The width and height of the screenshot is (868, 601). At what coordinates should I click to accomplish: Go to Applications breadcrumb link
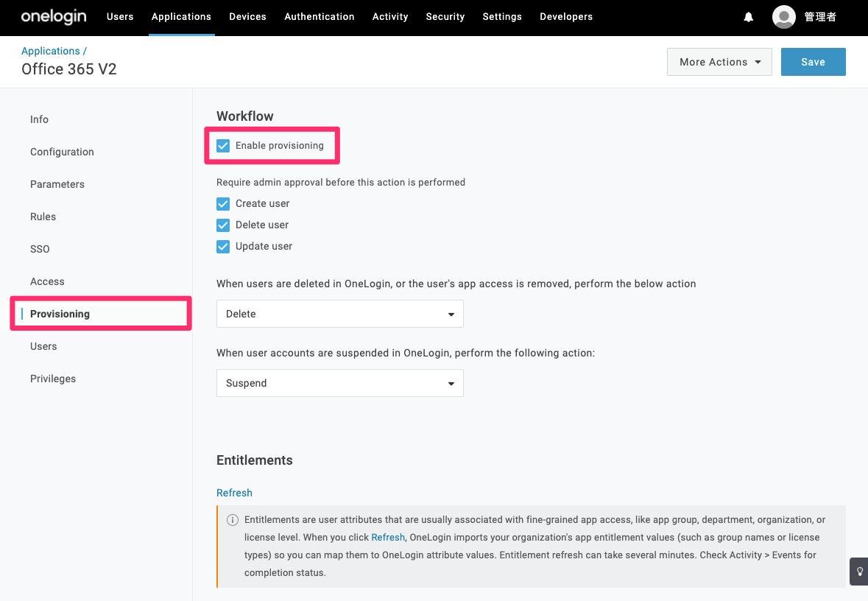point(50,51)
